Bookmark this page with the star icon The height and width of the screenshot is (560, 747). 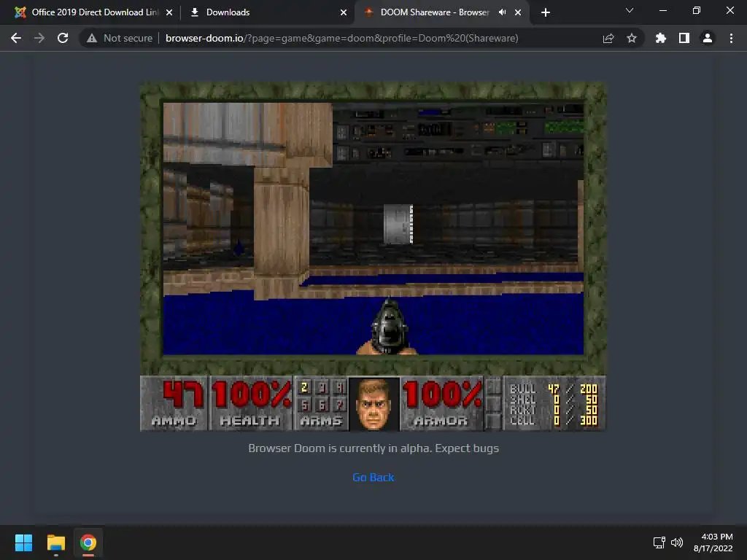[632, 38]
